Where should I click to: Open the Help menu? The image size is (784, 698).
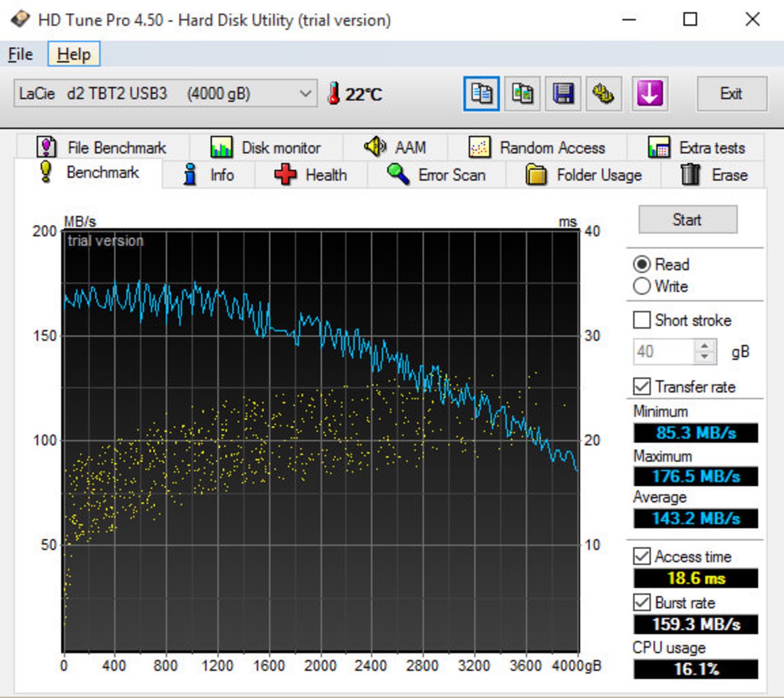74,53
